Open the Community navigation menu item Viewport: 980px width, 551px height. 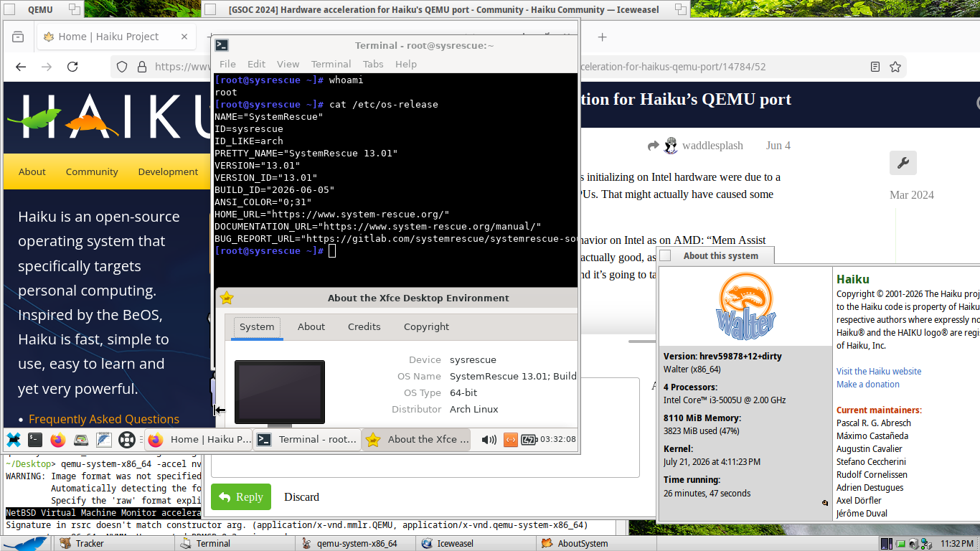click(x=92, y=171)
